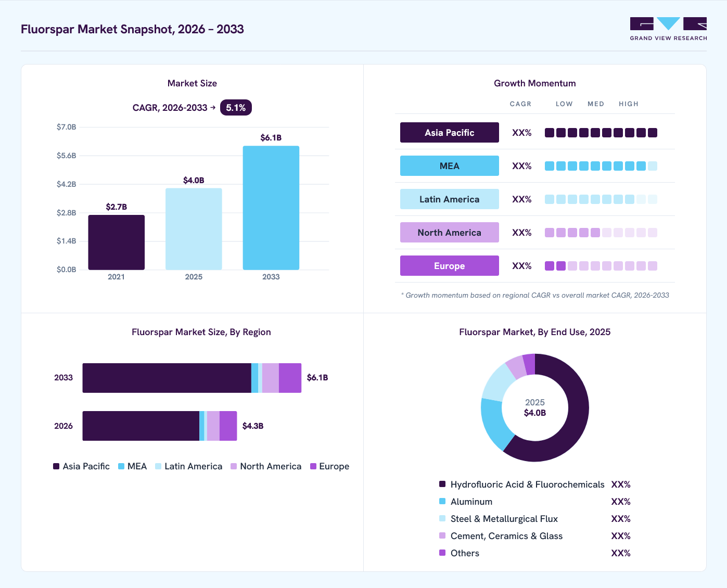Screen dimensions: 727x588
Task: Click the North America legend swatch
Action: 234,466
